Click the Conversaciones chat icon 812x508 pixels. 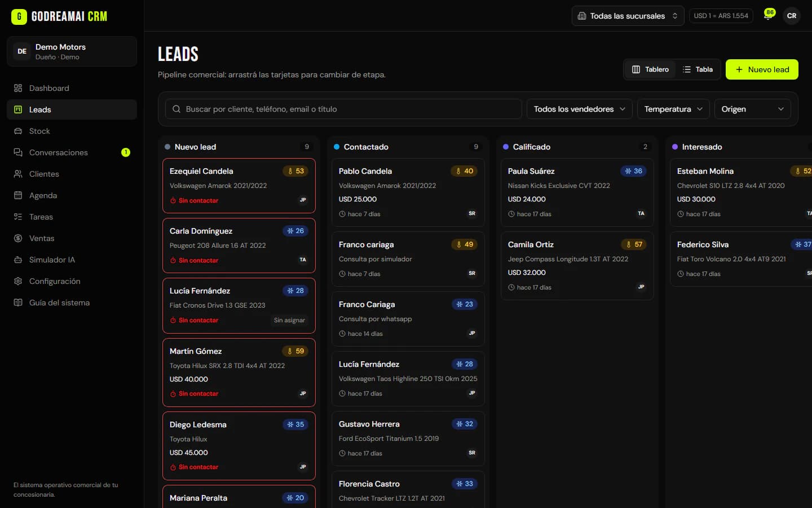(x=18, y=152)
